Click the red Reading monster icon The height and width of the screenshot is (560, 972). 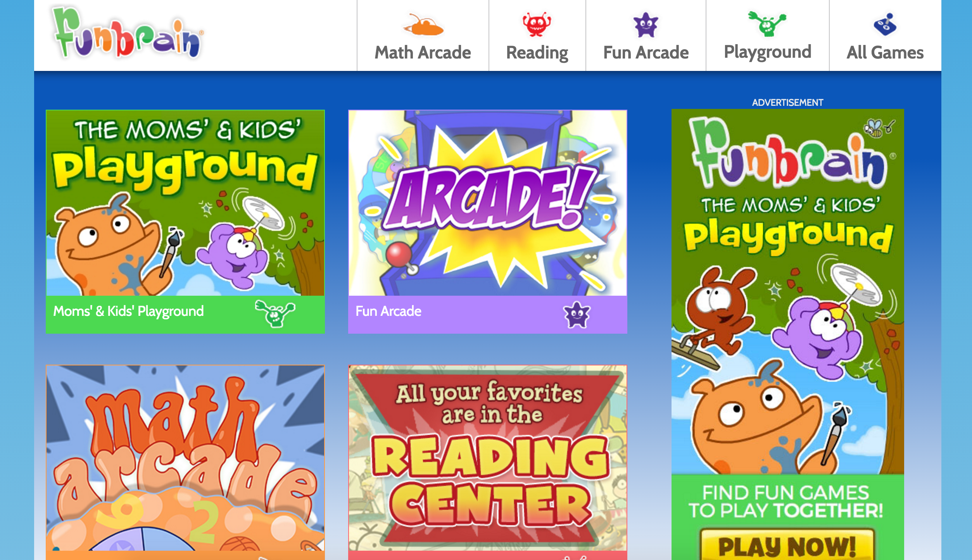[537, 24]
